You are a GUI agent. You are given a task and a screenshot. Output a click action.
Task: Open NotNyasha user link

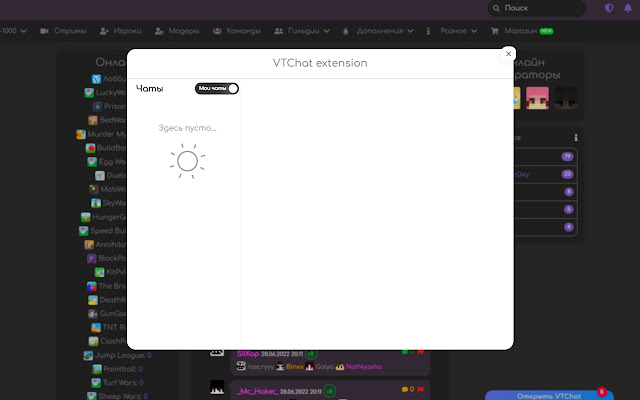(364, 367)
